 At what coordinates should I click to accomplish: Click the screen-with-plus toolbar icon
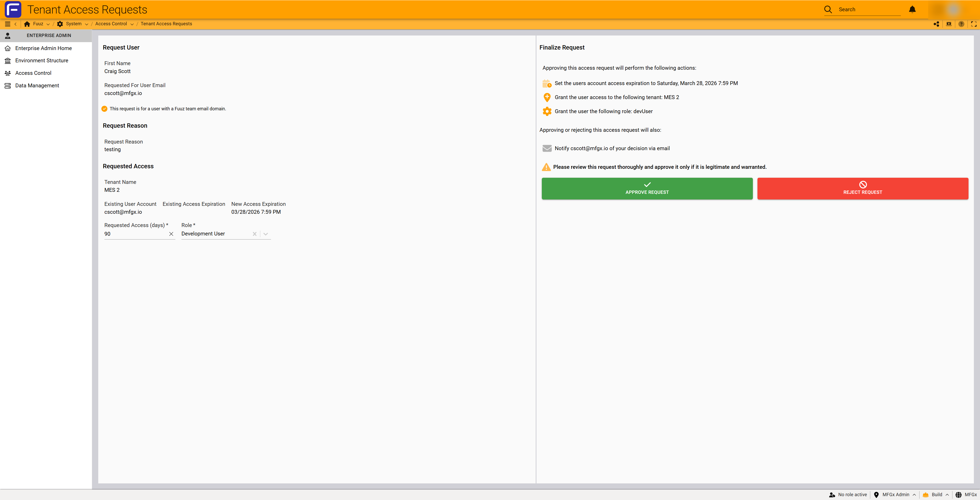click(x=949, y=24)
